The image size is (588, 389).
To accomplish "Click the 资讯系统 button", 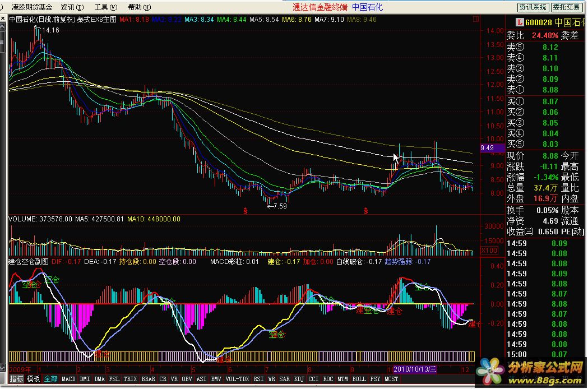I will tap(533, 7).
